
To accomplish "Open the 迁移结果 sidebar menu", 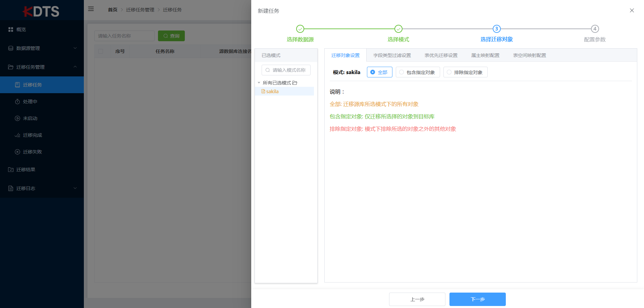I will click(42, 170).
